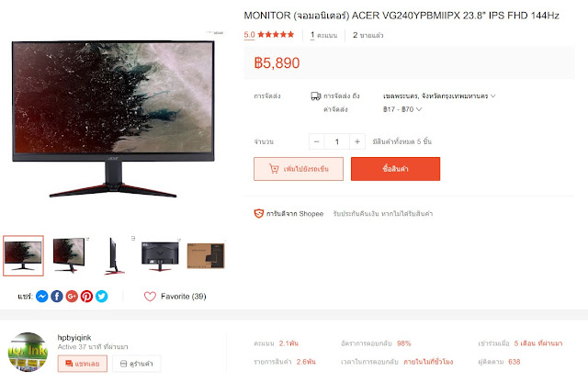Share via Google Plus icon
Viewport: 588px width, 382px height.
(72, 297)
